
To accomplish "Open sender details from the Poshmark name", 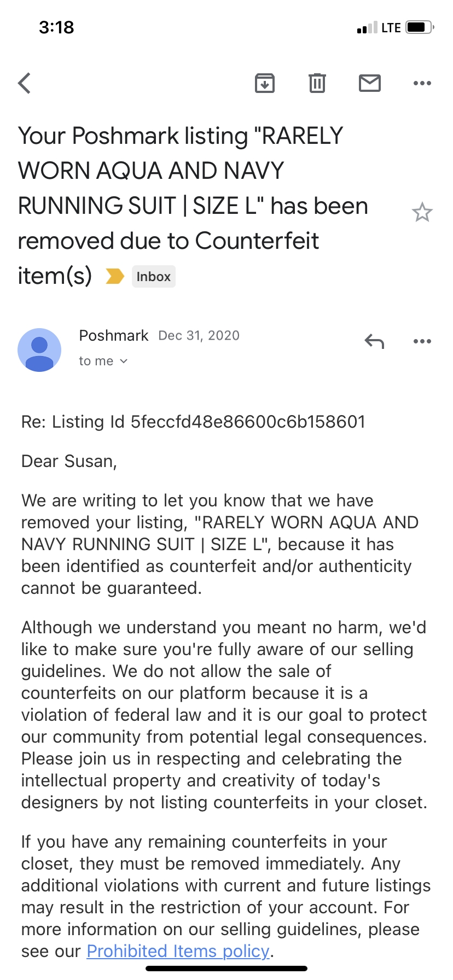I will [113, 335].
